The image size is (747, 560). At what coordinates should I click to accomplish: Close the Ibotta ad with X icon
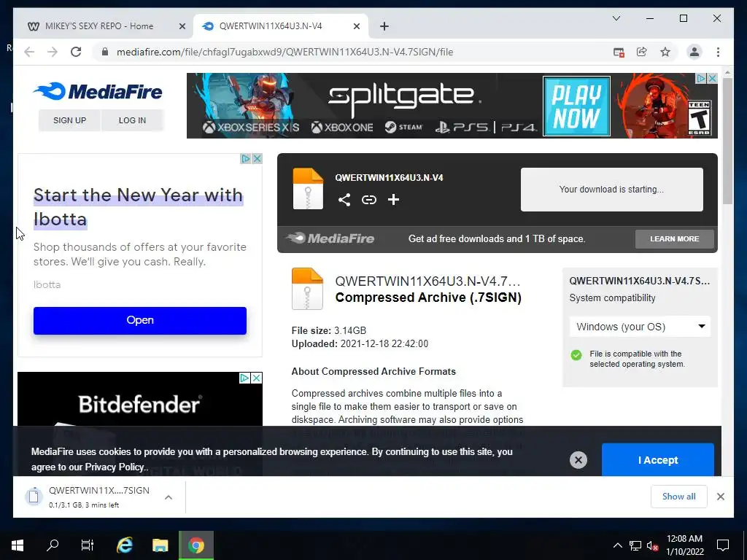257,158
